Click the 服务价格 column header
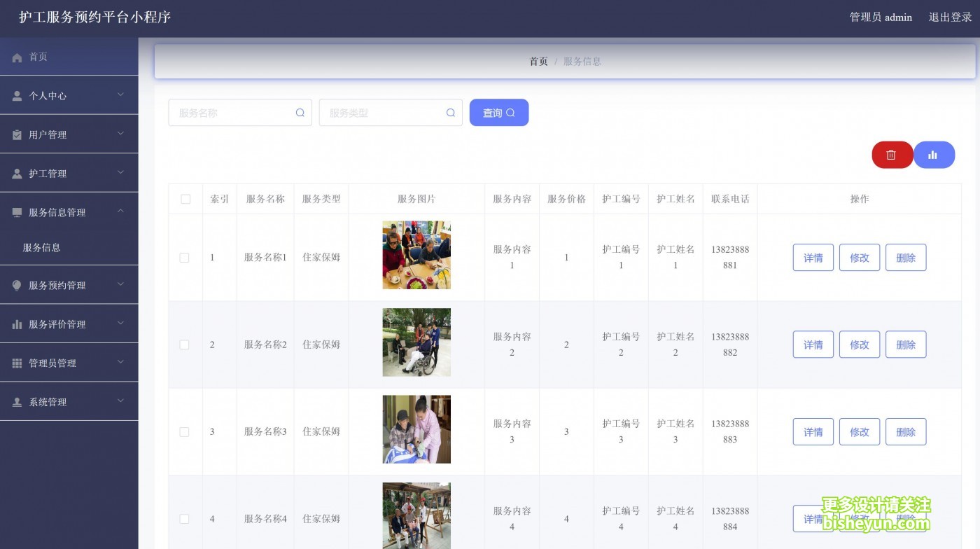980x549 pixels. (x=566, y=199)
